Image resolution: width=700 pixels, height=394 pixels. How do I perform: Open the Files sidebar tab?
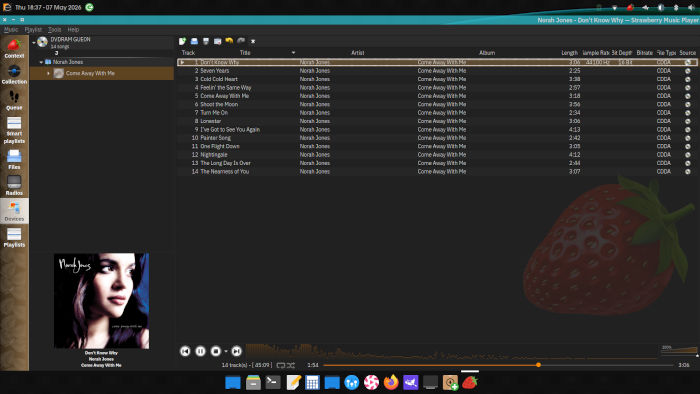point(14,160)
